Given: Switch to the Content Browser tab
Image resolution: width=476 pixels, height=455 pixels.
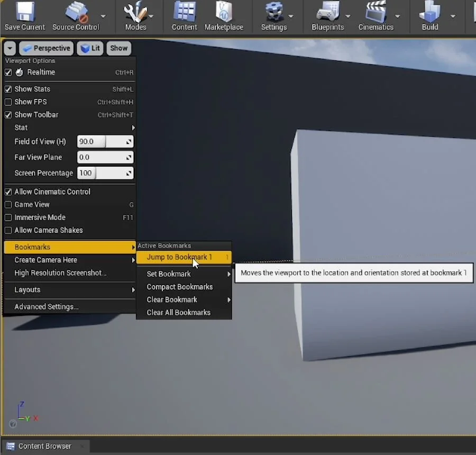Looking at the screenshot, I should pos(44,446).
